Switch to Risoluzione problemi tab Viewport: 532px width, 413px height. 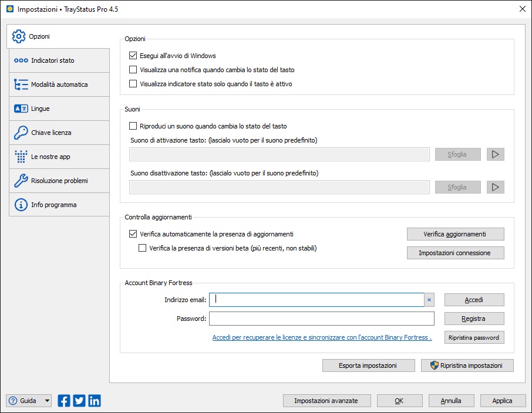click(59, 181)
